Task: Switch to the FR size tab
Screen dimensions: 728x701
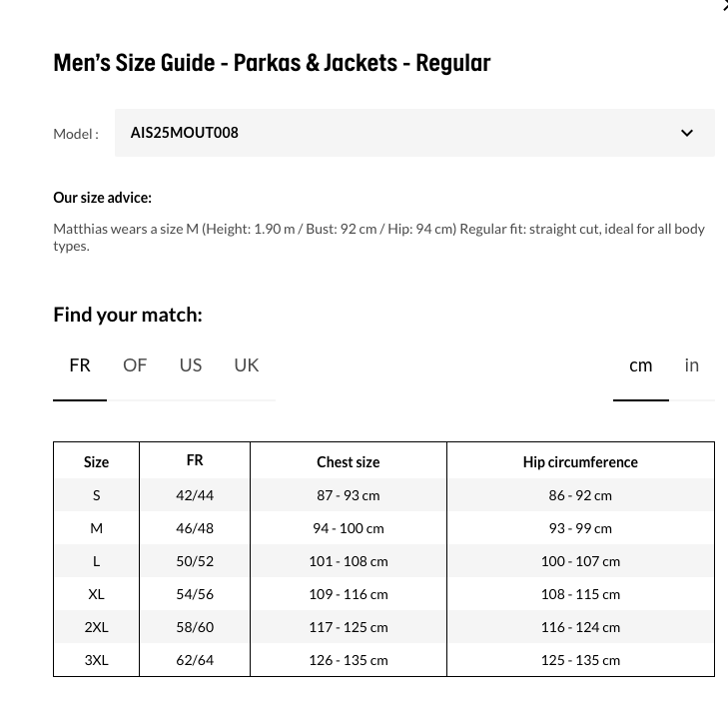Action: (x=80, y=365)
